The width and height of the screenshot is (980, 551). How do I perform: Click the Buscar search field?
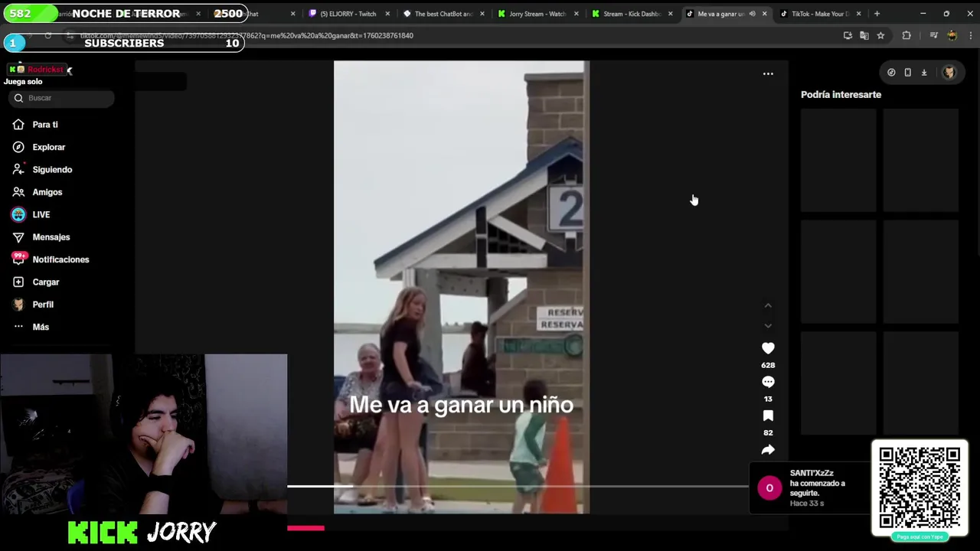coord(63,98)
